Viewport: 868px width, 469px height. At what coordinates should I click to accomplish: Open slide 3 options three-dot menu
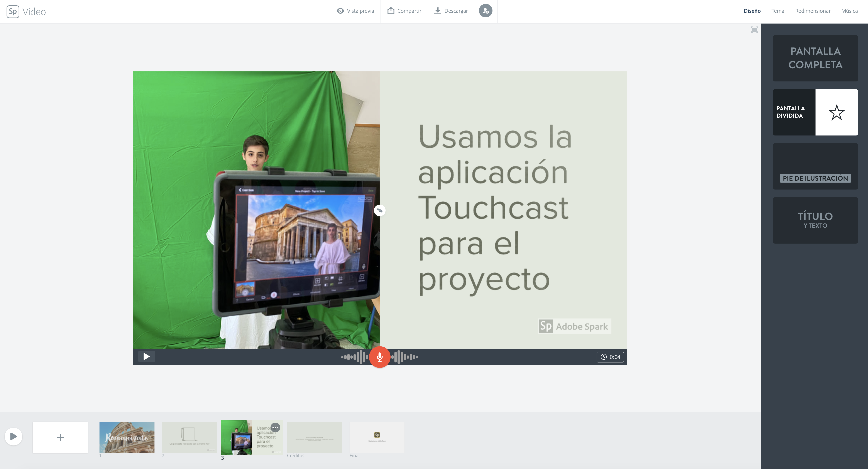click(x=275, y=428)
